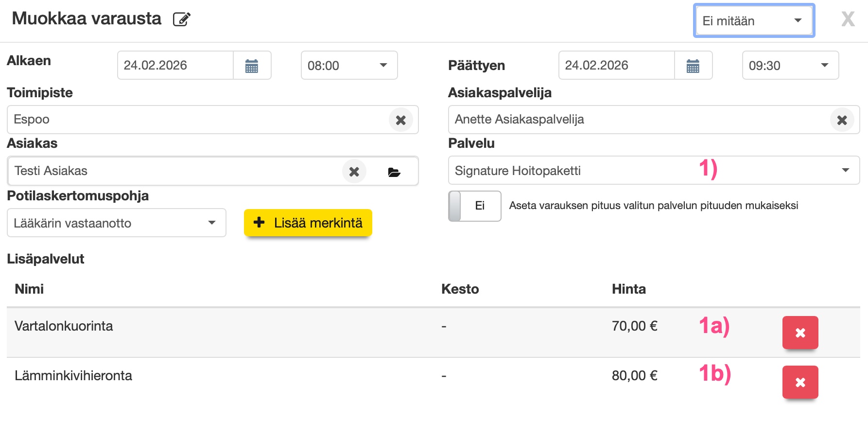Click the Päättyen date input field
Viewport: 868px width, 422px height.
(x=616, y=66)
